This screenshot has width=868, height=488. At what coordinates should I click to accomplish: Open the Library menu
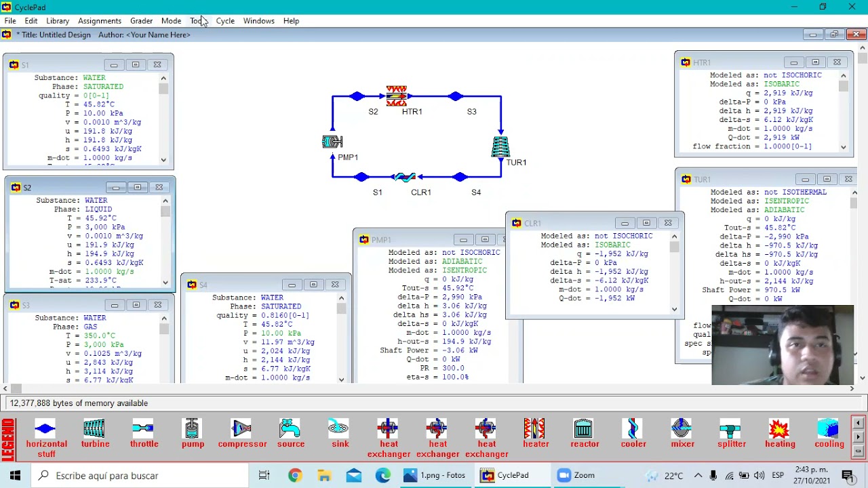pyautogui.click(x=58, y=21)
